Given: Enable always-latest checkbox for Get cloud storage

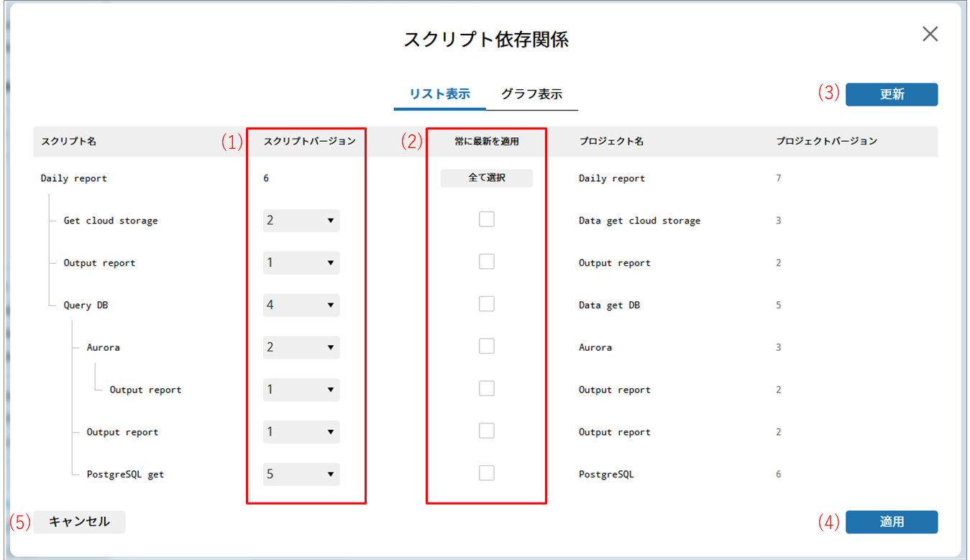Looking at the screenshot, I should (x=487, y=220).
